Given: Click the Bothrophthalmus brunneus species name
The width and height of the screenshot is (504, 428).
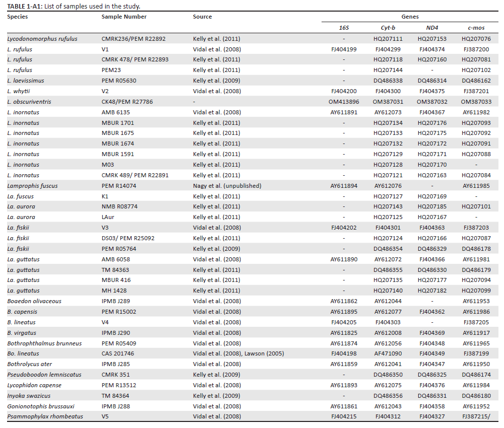Looking at the screenshot, I should click(45, 343).
